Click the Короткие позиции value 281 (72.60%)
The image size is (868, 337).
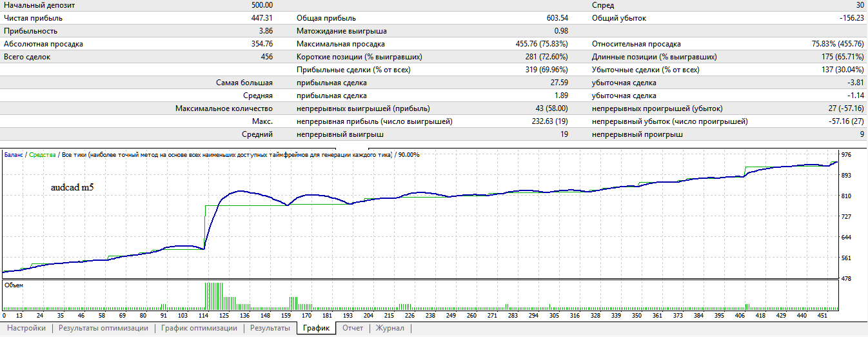(x=546, y=57)
